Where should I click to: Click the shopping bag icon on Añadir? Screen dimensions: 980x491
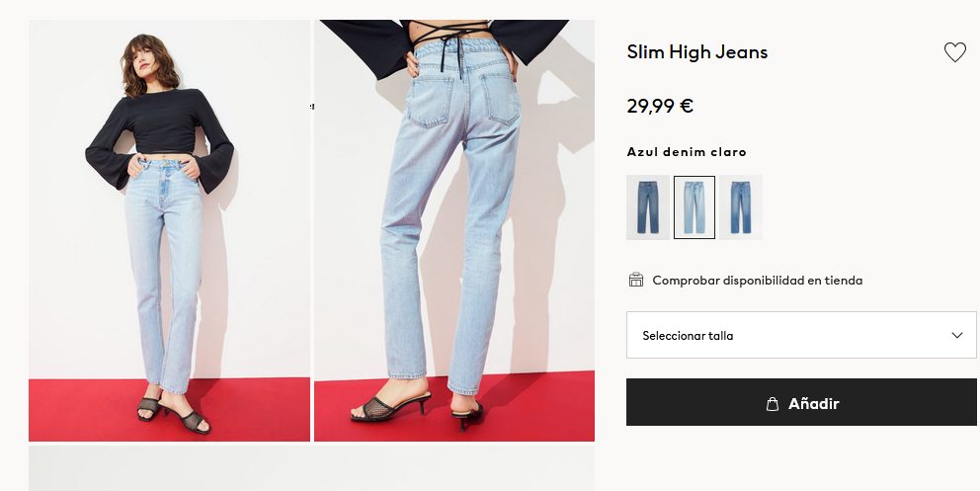pyautogui.click(x=773, y=403)
